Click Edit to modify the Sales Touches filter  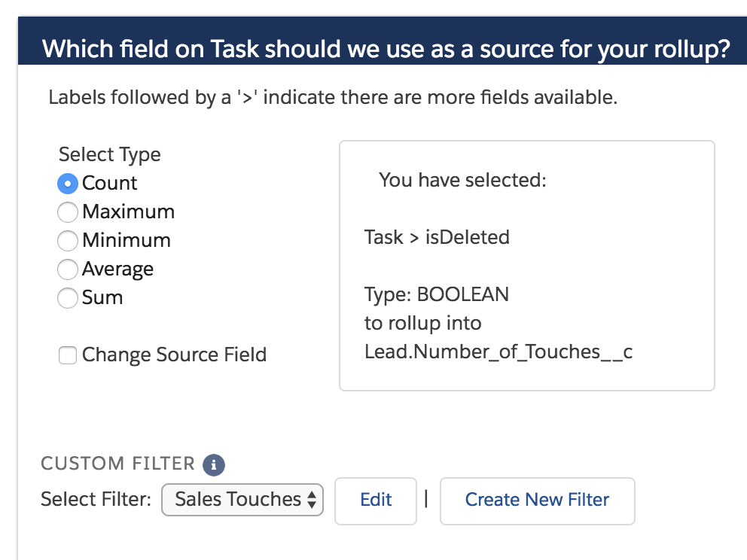376,499
